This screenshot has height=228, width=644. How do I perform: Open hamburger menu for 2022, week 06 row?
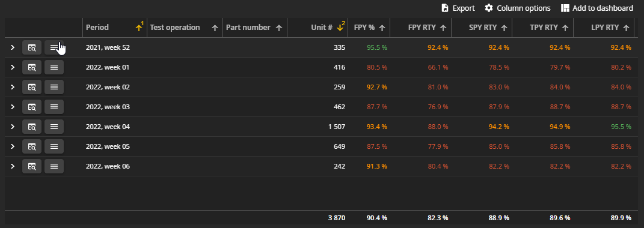(x=54, y=166)
